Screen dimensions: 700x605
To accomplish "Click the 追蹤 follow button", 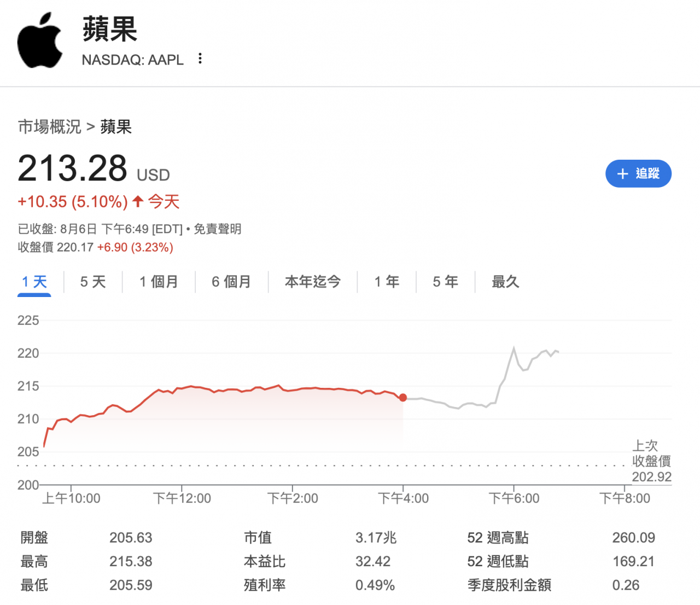I will point(638,174).
